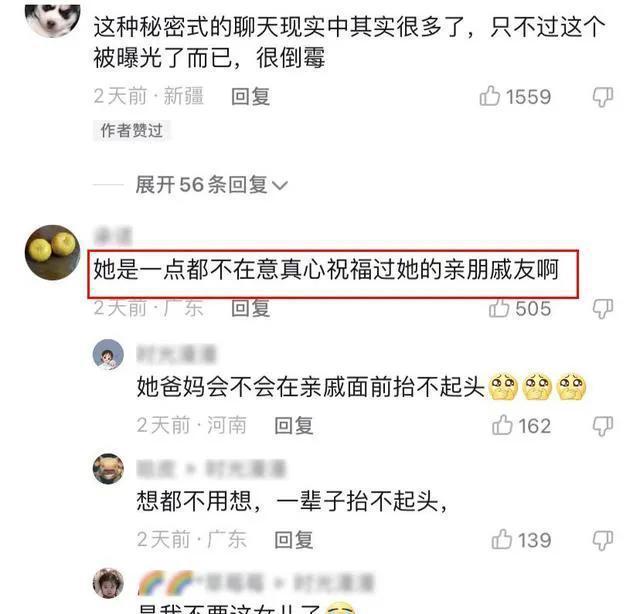Screen dimensions: 640x614
Task: Dislike the Guangdong comment with 505 likes
Action: point(602,309)
